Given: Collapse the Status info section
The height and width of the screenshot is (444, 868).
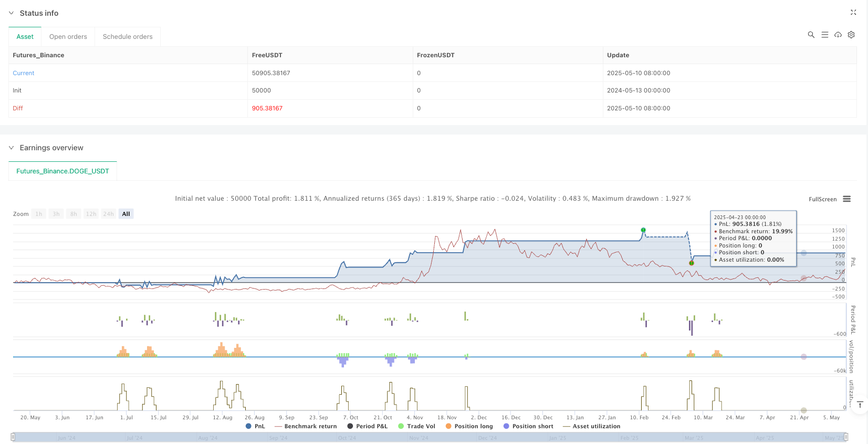Looking at the screenshot, I should 11,13.
